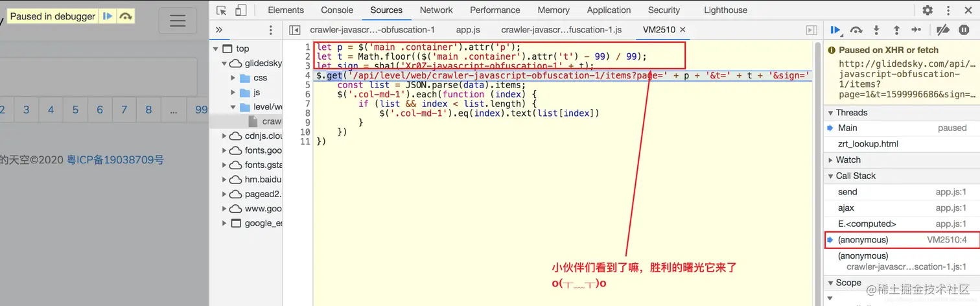Activate the inspect element picker icon
Image resolution: width=980 pixels, height=306 pixels.
(x=222, y=10)
